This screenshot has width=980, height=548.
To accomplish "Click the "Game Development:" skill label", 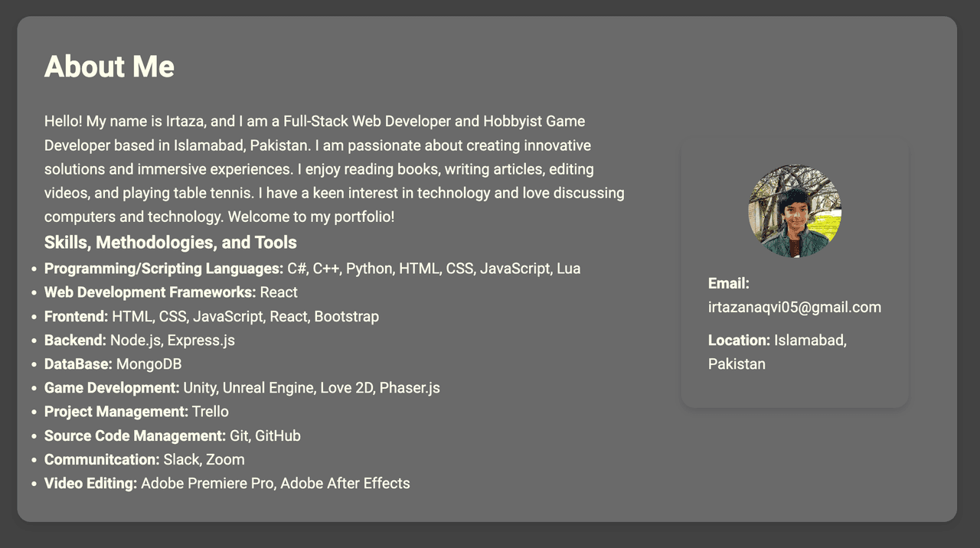I will 112,388.
